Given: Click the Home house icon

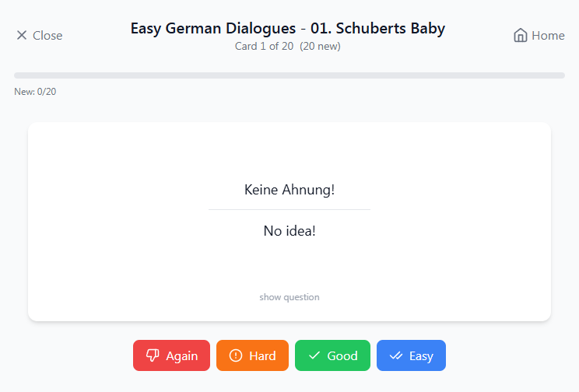Looking at the screenshot, I should [521, 36].
